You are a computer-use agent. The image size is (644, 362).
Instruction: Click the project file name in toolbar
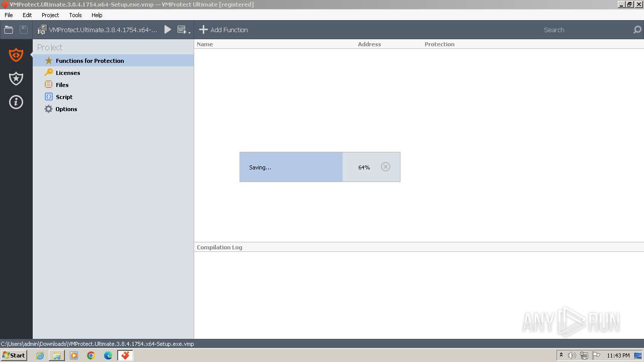click(x=103, y=30)
